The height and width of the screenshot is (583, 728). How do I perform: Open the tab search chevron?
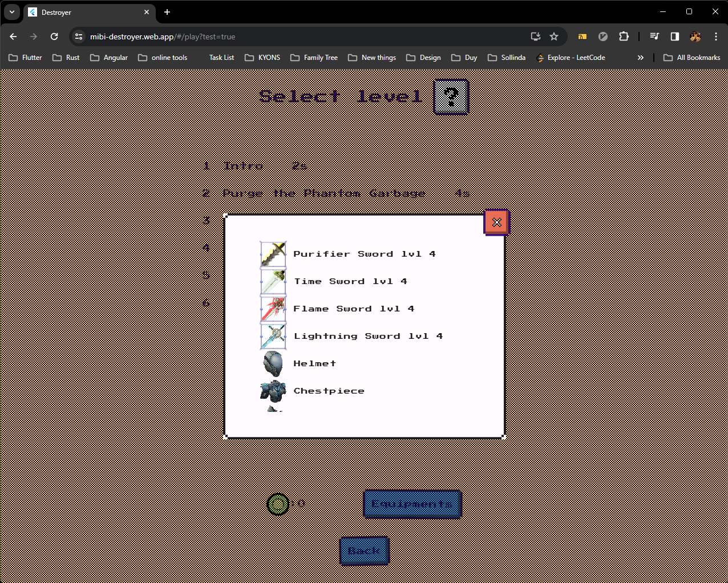click(12, 11)
